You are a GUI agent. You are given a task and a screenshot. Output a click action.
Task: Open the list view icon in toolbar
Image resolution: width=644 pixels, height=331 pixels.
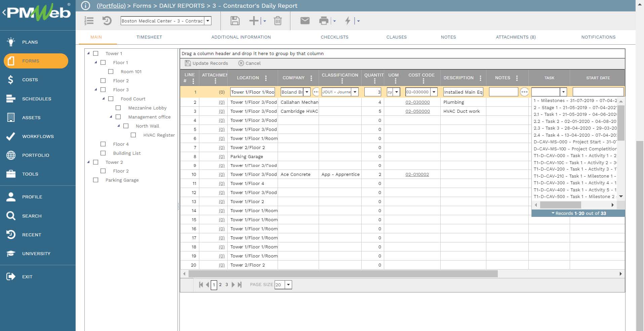(x=89, y=21)
